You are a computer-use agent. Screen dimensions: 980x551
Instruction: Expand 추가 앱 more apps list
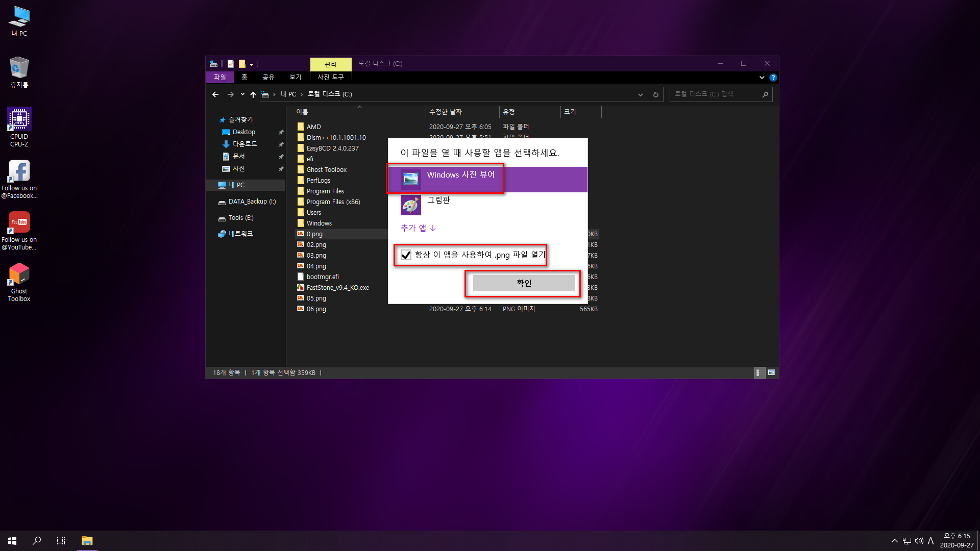point(418,228)
